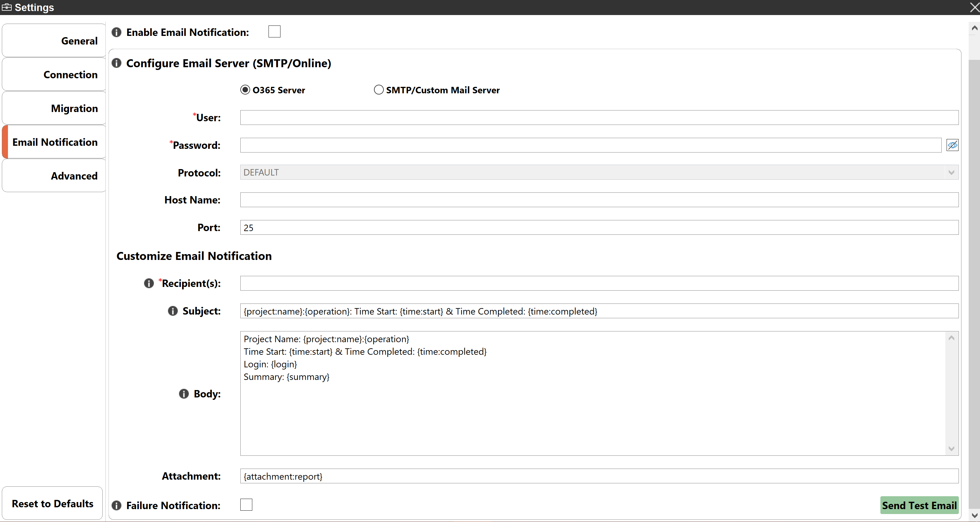980x522 pixels.
Task: Click the scroll-down arrow of the Body text area
Action: click(x=951, y=449)
